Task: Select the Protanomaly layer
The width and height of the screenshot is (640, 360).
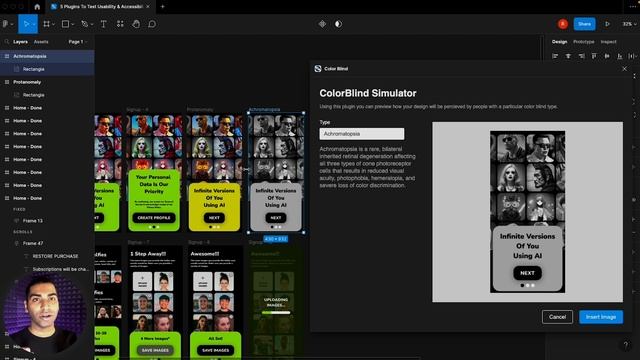Action: pos(47,82)
